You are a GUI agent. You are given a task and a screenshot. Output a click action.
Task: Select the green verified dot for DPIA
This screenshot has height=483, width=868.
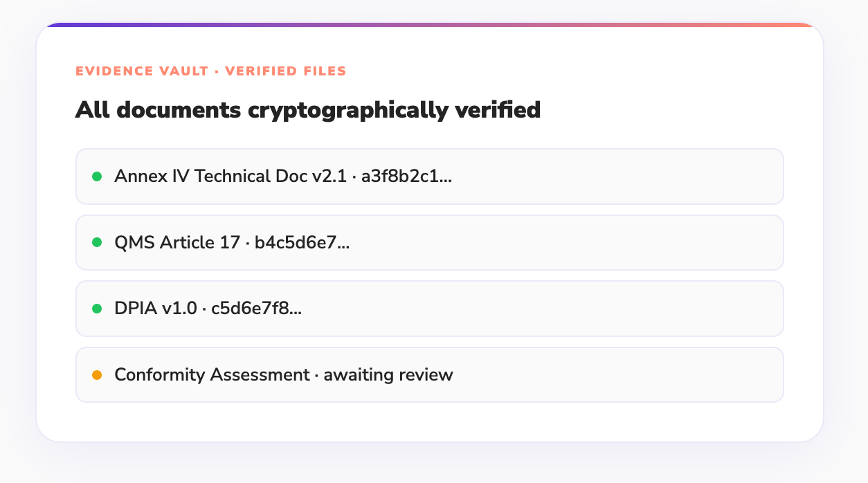[x=98, y=309]
